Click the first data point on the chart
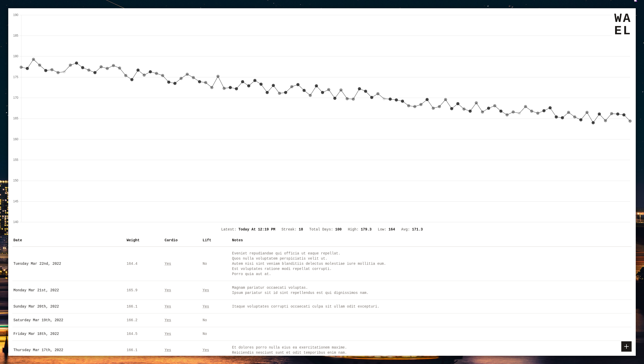This screenshot has height=364, width=644. pos(21,67)
